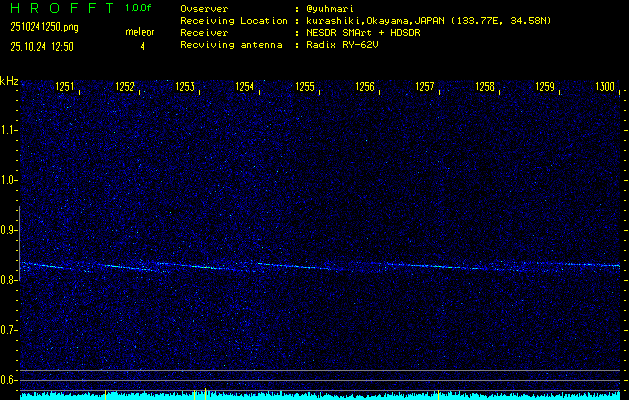Click the 0.6 kHz frequency axis label
This screenshot has width=629, height=400.
tap(9, 380)
